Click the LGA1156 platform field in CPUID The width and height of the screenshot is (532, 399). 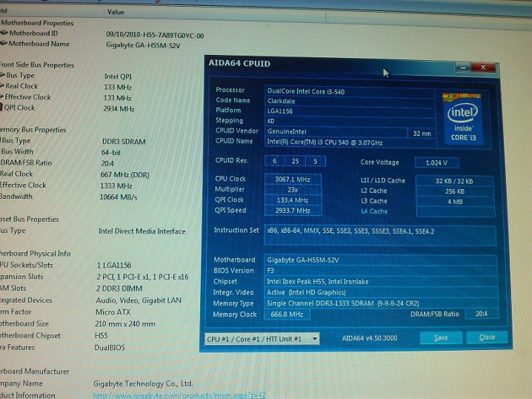350,111
